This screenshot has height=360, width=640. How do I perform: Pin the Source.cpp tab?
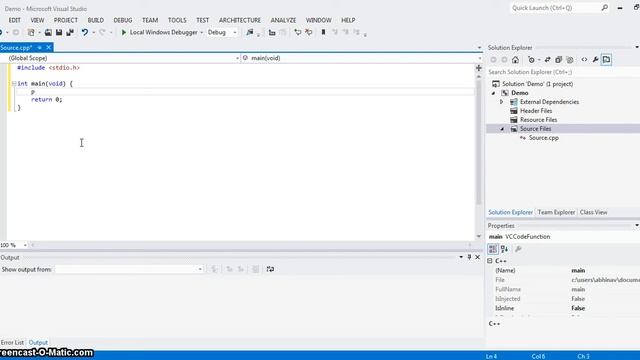pyautogui.click(x=40, y=48)
